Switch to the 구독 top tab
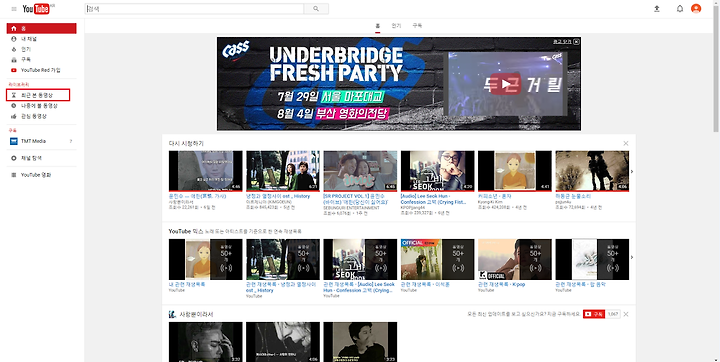Screen dimensions: 720x362 (417, 26)
